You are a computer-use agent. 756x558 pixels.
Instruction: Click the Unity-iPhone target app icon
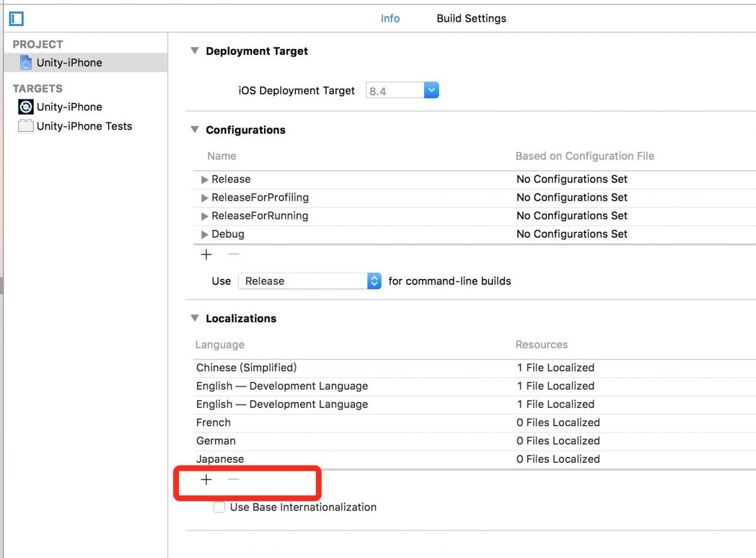26,107
